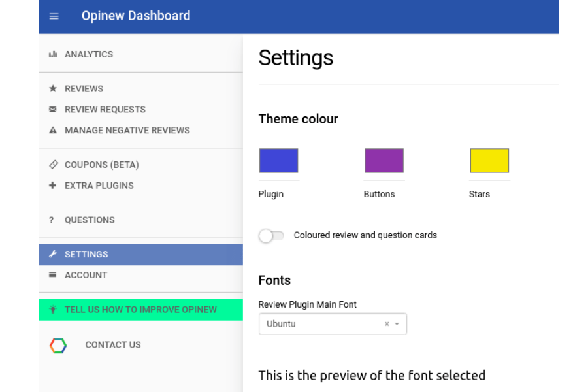This screenshot has height=392, width=588.
Task: Click the Reviews star icon
Action: point(53,89)
